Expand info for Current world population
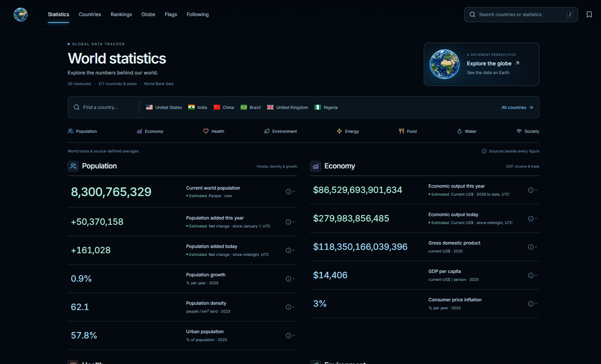 290,192
